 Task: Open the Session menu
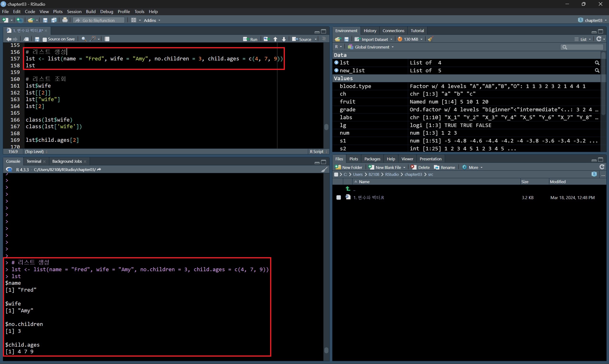point(74,11)
